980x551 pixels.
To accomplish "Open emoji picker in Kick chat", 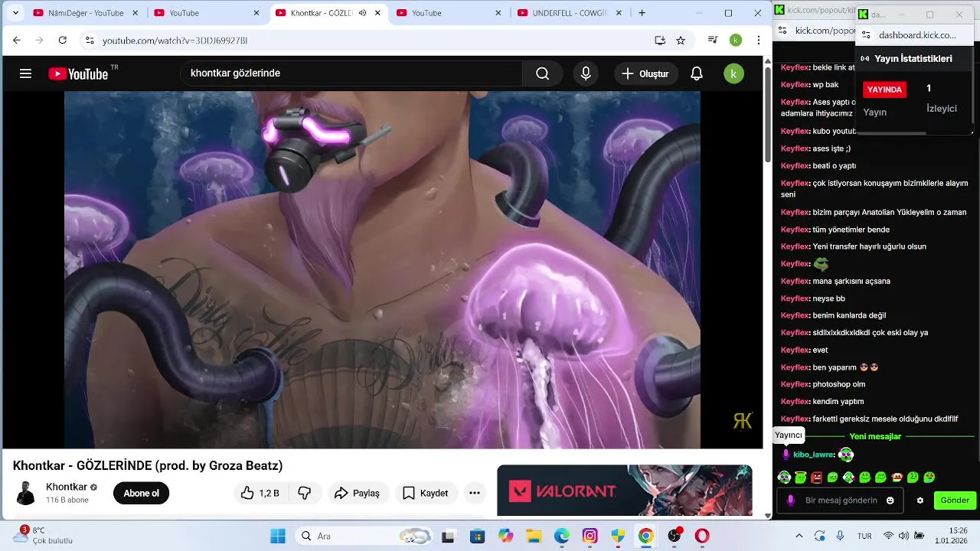I will pos(890,500).
